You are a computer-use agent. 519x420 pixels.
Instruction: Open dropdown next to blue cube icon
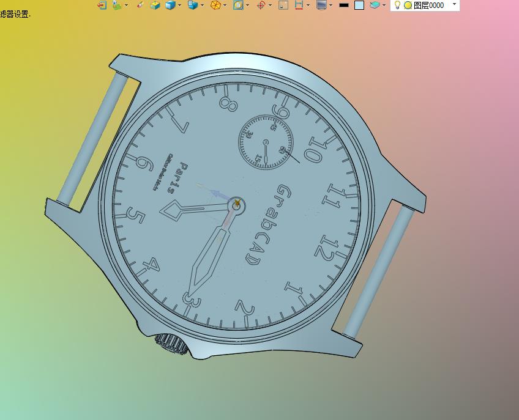(180, 6)
